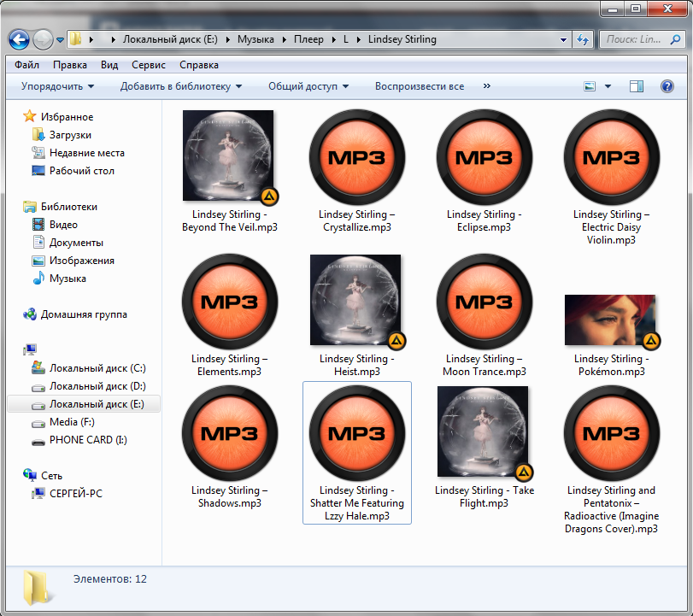This screenshot has height=616, width=693.
Task: Expand the Добавить в библиотеку dropdown
Action: click(181, 86)
